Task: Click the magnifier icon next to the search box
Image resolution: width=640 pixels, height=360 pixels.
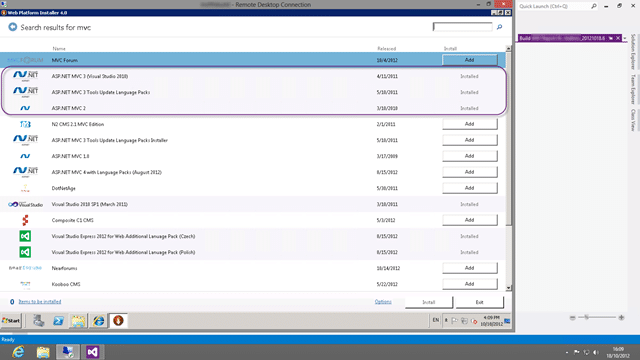Action: [499, 27]
